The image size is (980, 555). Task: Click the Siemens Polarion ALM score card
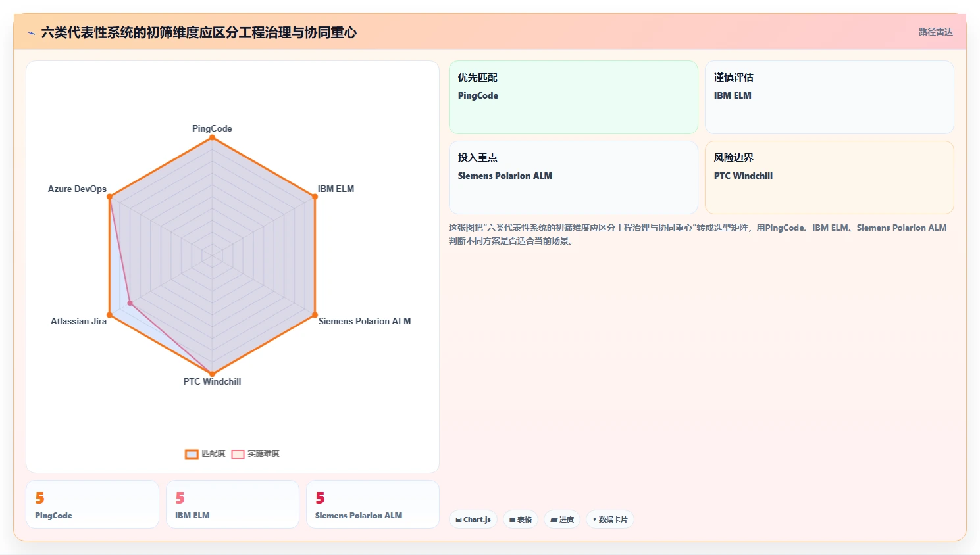coord(373,504)
